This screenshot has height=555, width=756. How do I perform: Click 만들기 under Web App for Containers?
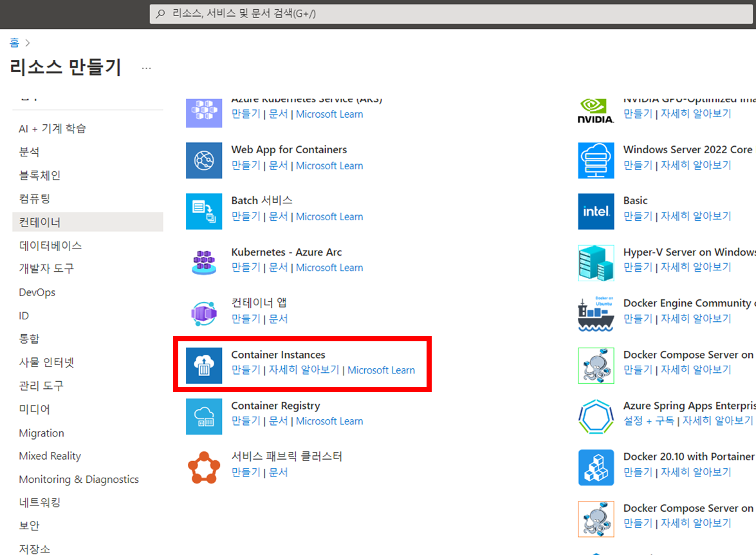246,165
